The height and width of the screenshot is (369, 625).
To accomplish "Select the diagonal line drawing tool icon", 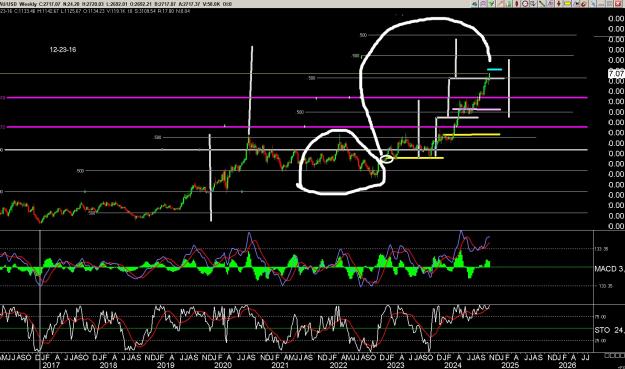I will (542, 4).
